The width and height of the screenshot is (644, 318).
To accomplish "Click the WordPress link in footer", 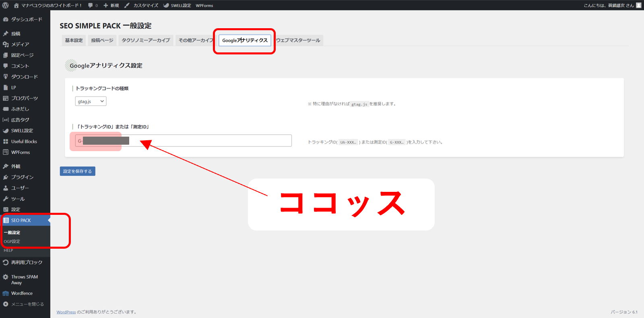I will click(66, 312).
